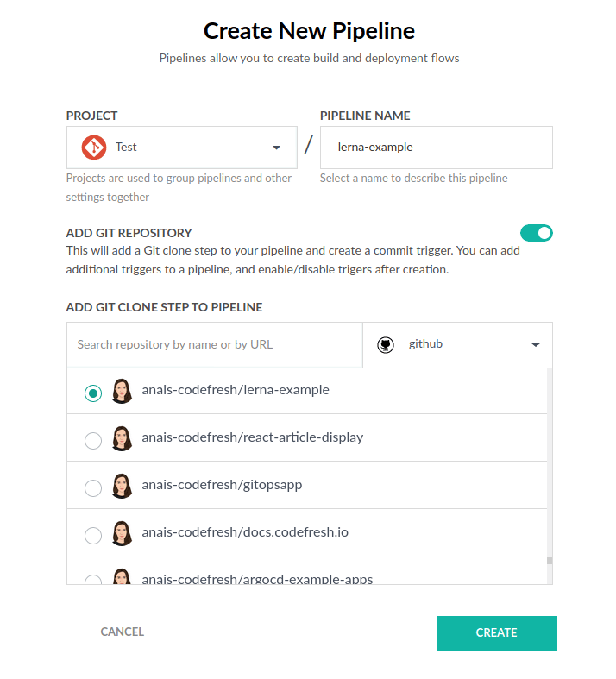Click avatar next to lerna-example repository
This screenshot has width=616, height=679.
point(122,391)
